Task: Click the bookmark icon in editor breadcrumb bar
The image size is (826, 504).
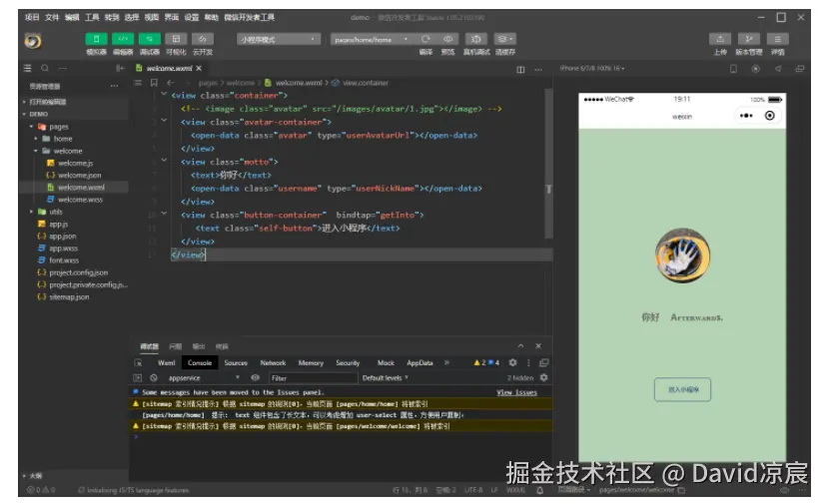Action: tap(154, 83)
